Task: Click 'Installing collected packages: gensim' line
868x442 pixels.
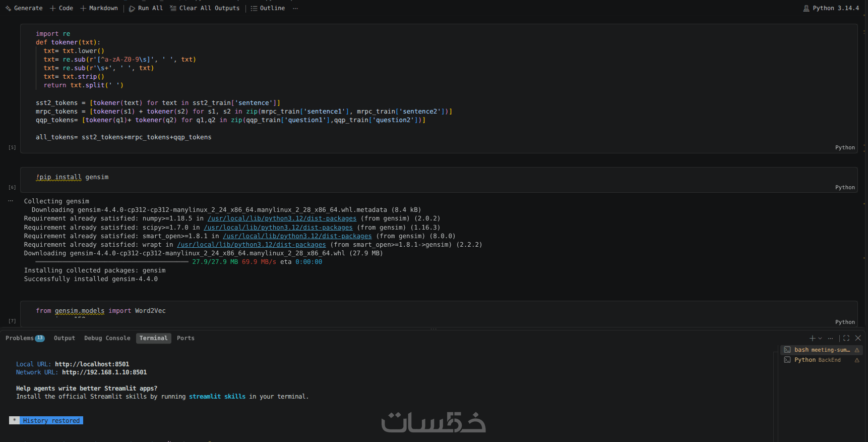Action: coord(95,270)
